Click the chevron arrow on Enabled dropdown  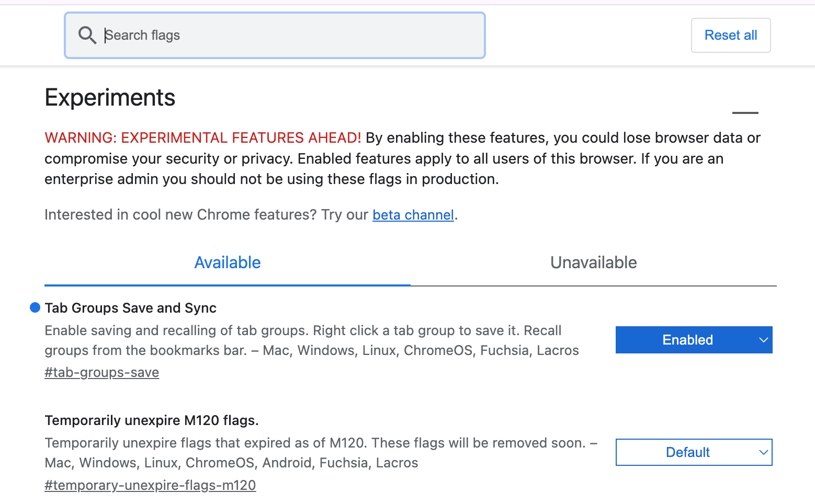(763, 340)
